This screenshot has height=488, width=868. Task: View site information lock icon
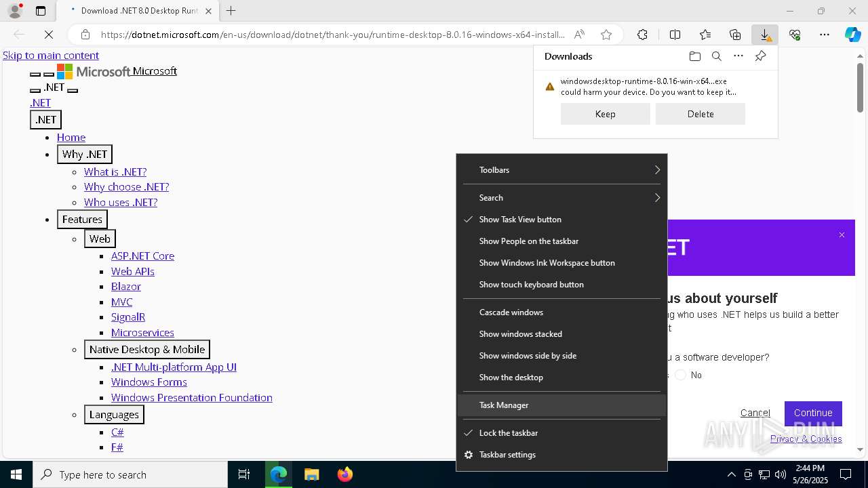[x=85, y=35]
